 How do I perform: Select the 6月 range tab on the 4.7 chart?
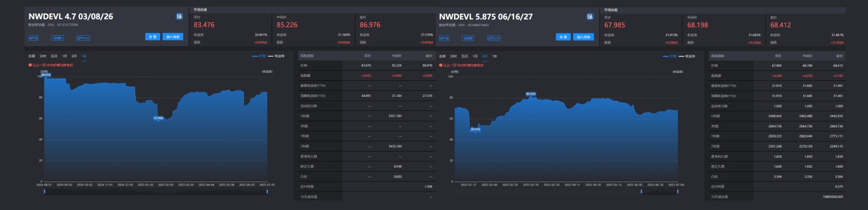click(74, 56)
